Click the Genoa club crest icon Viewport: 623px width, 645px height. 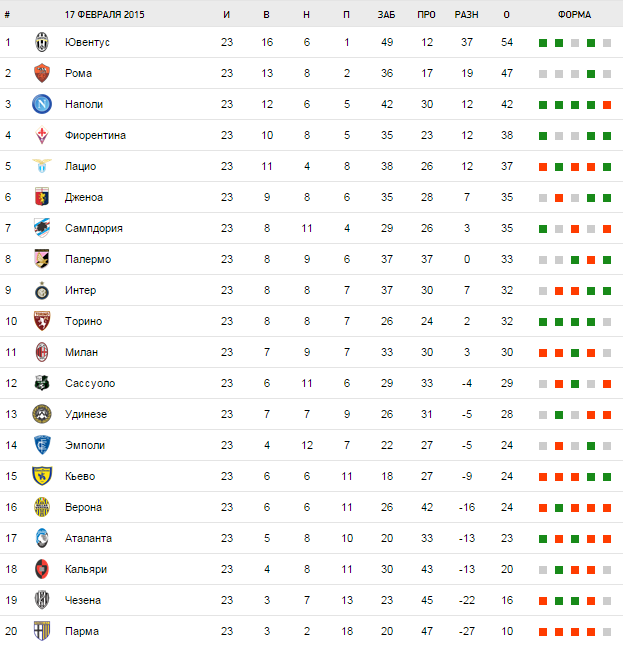coord(42,197)
